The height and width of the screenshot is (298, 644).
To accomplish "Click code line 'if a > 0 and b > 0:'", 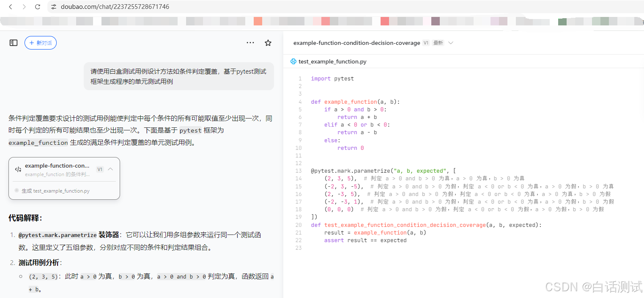I will (355, 109).
